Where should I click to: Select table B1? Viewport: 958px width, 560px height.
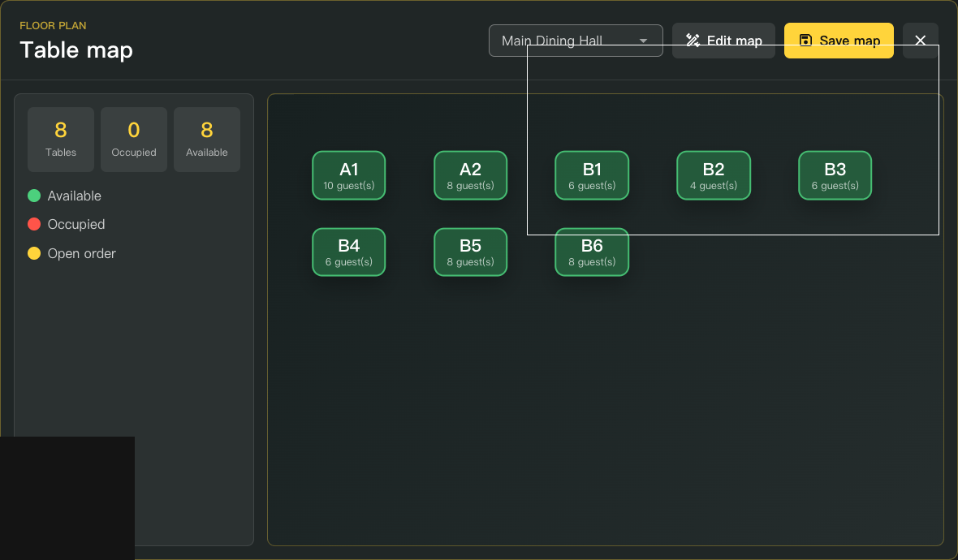[x=592, y=175]
